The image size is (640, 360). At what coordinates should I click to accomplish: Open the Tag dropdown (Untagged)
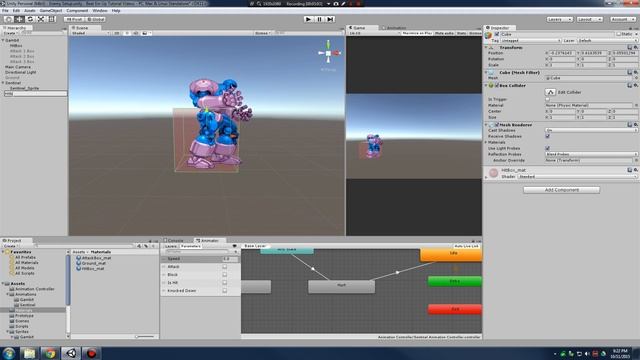(x=531, y=41)
